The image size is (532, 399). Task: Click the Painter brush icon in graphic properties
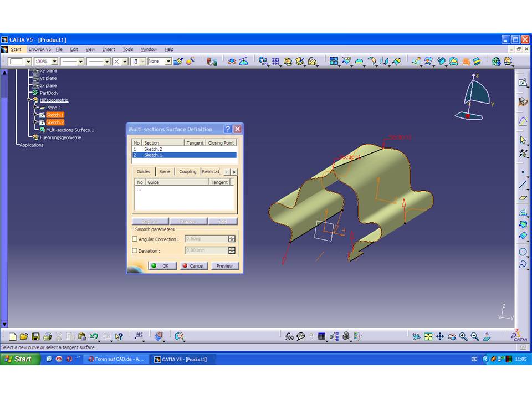(178, 62)
